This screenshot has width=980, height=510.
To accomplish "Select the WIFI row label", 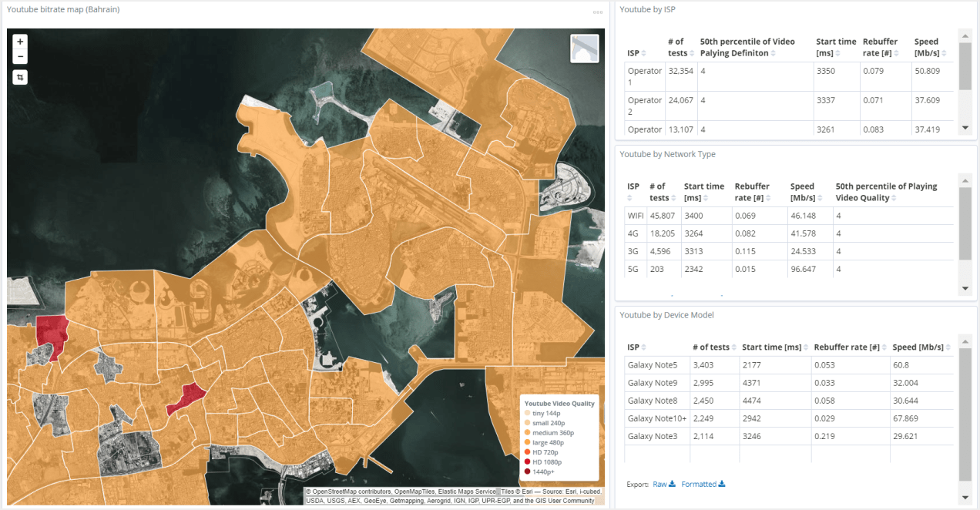I will (x=636, y=216).
